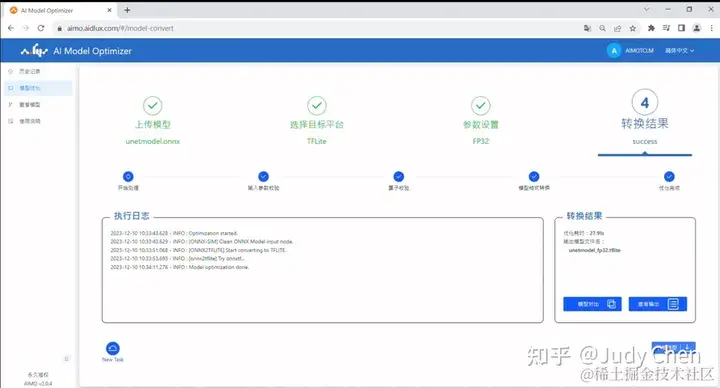Click the optimization time '27.9s' value

tap(597, 233)
